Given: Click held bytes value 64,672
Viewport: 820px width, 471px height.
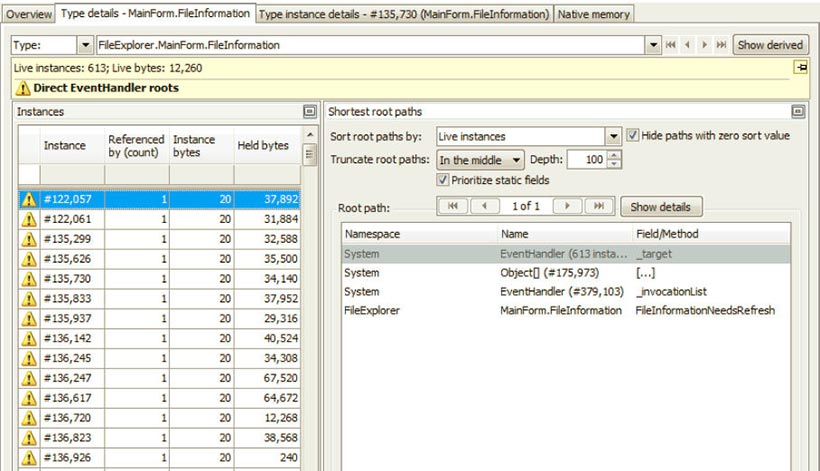Looking at the screenshot, I should (281, 398).
